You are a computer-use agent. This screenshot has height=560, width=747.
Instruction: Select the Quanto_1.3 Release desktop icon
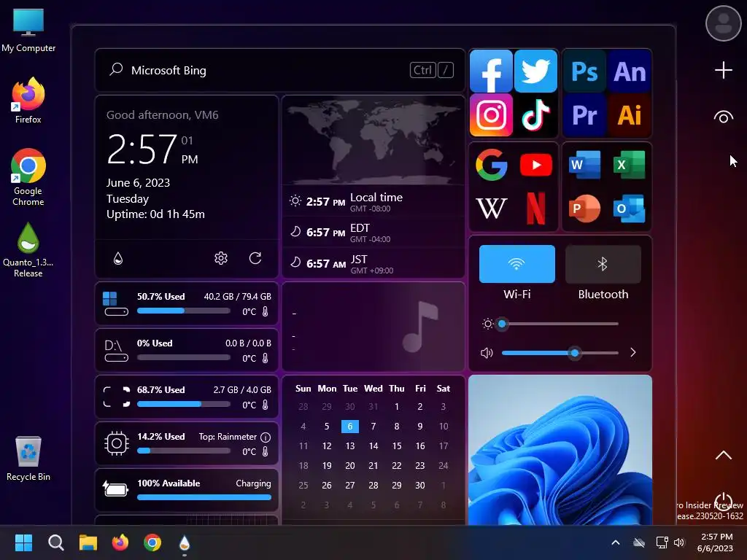click(28, 250)
